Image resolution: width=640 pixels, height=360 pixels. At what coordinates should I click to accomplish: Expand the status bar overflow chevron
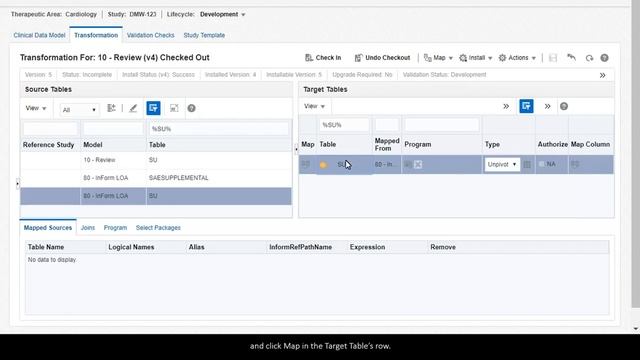coord(602,75)
